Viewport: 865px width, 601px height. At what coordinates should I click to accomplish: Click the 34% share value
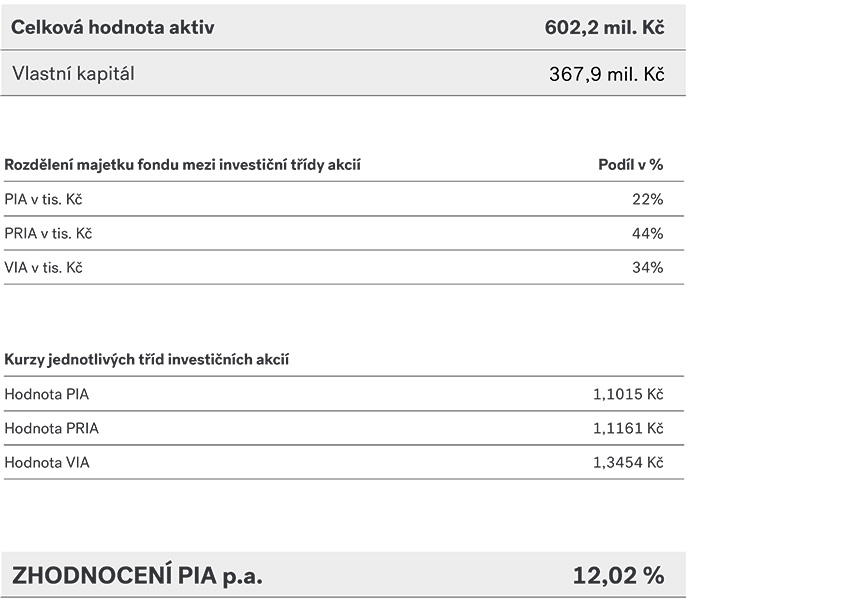[x=647, y=268]
